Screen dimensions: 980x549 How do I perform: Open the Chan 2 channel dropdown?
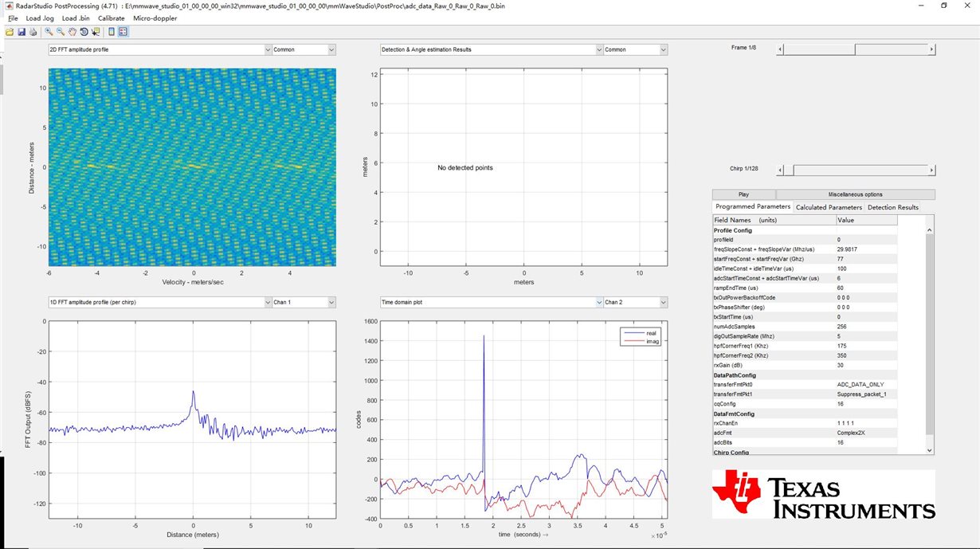click(x=635, y=302)
